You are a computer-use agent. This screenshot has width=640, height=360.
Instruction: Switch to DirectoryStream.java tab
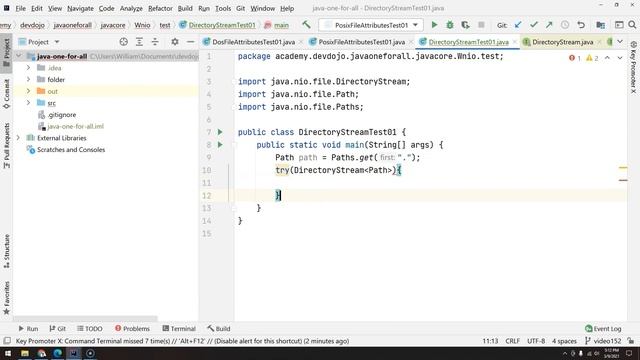562,42
